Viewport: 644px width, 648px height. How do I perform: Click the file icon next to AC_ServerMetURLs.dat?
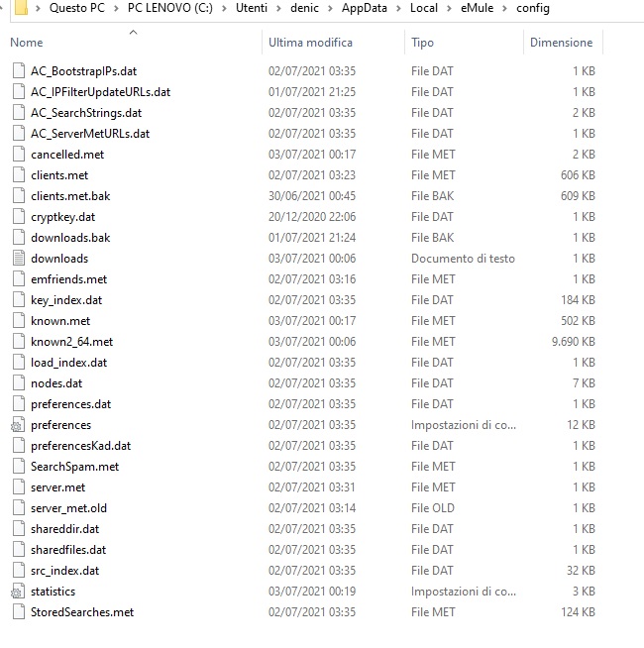(19, 133)
